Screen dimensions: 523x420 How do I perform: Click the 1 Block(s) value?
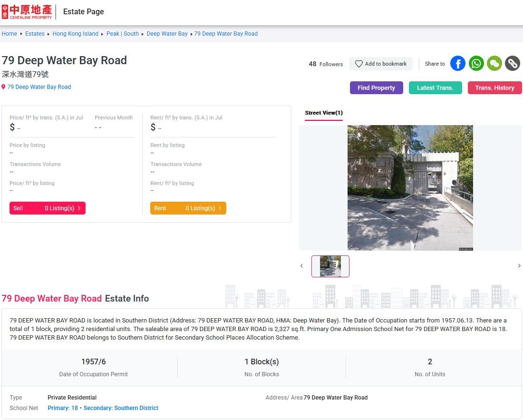click(261, 361)
